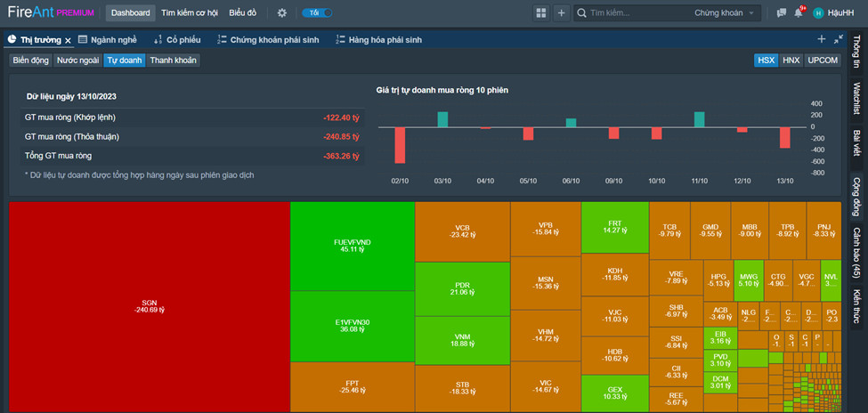This screenshot has width=868, height=413.
Task: Add a new panel with plus icon
Action: [561, 12]
